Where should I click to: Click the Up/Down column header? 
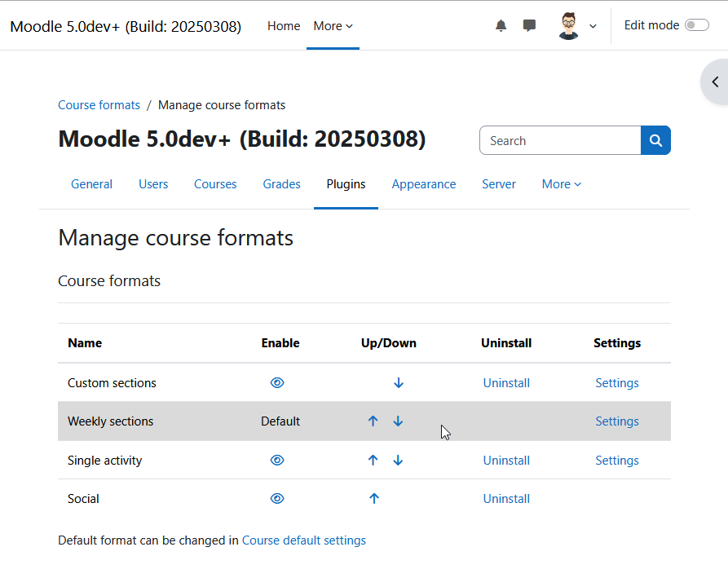(389, 343)
